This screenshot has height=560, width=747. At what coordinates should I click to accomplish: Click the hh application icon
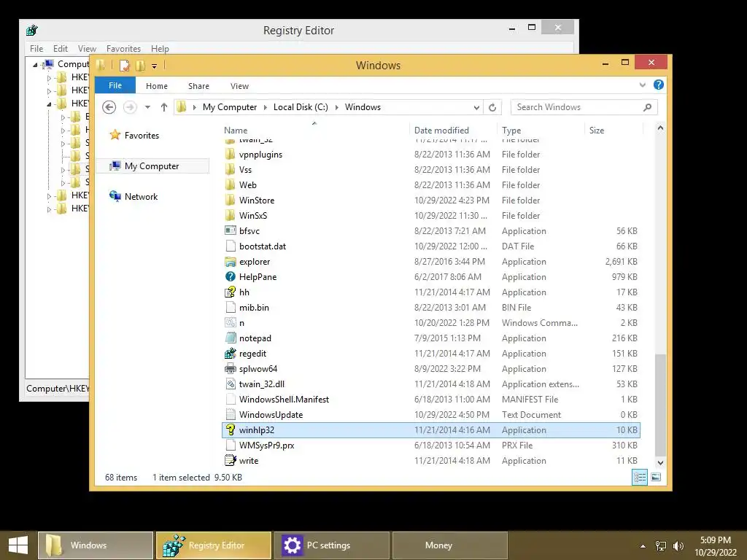click(230, 292)
